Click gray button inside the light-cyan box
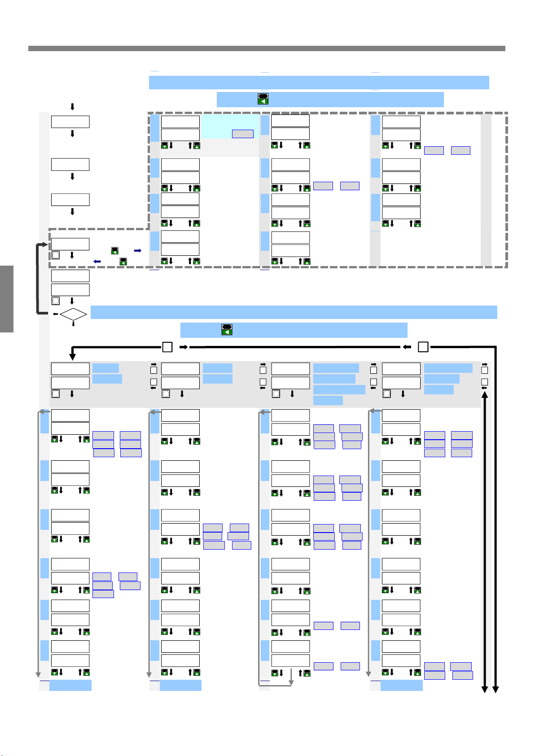Screen dimensions: 535x756 point(243,134)
